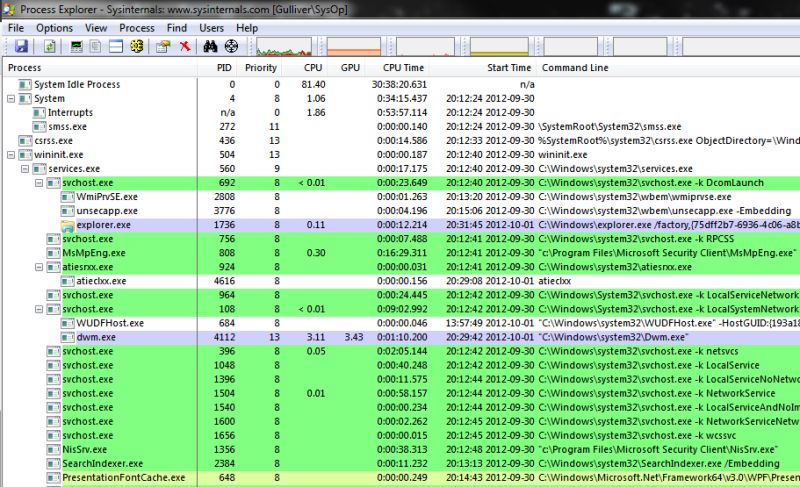The height and width of the screenshot is (487, 800).
Task: Select the csrss.exe process row
Action: pos(402,141)
